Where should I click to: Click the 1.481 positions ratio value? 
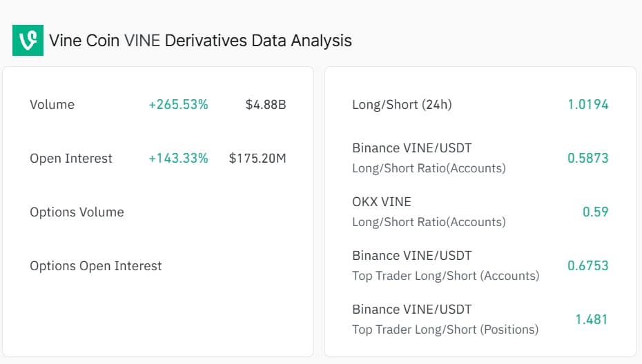(592, 320)
